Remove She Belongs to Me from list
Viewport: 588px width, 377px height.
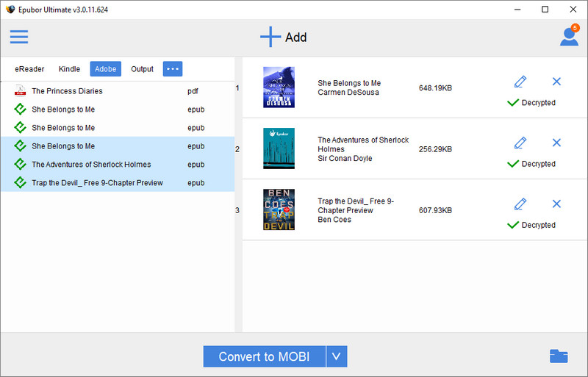coord(556,82)
